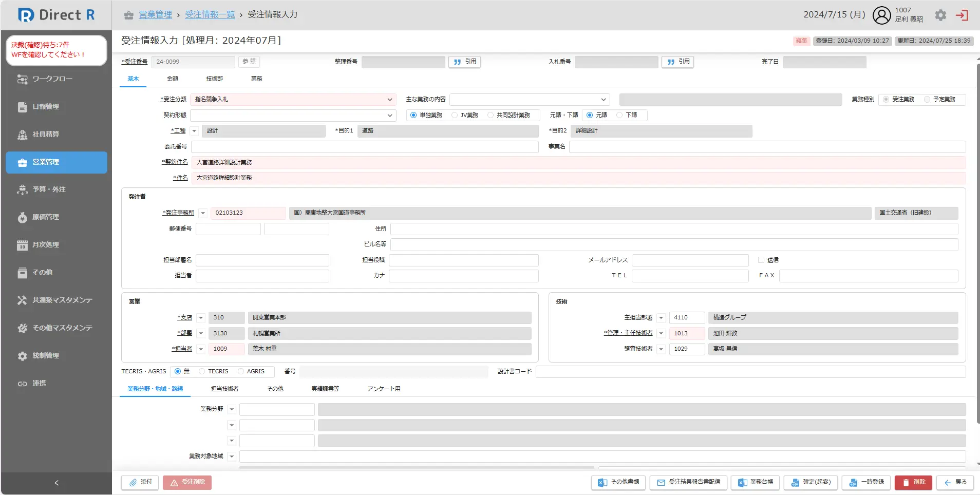
Task: Switch to the 金額 tab
Action: 173,79
